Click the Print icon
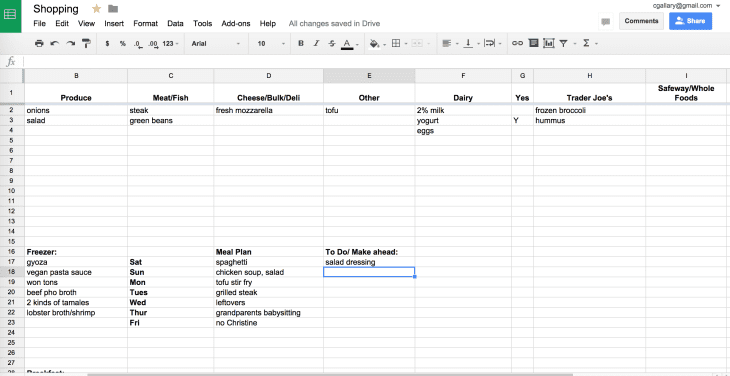The image size is (730, 376). click(39, 43)
